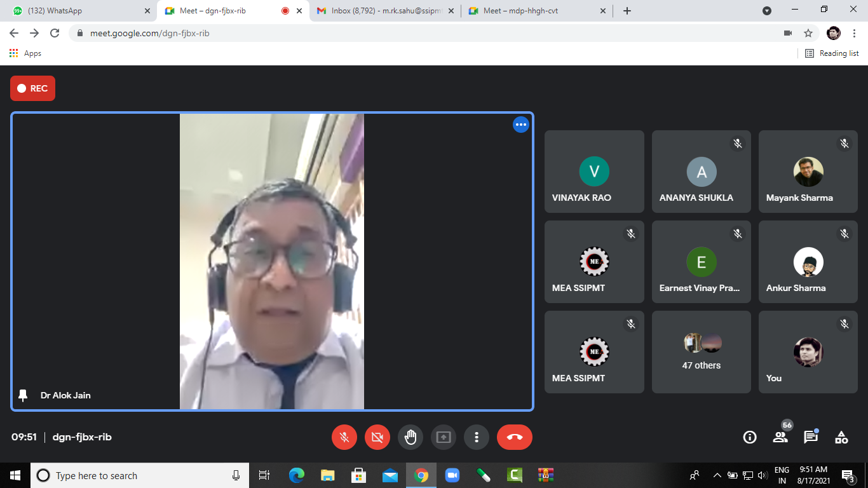Click camera permission icon in address bar
The height and width of the screenshot is (488, 868).
pos(788,33)
